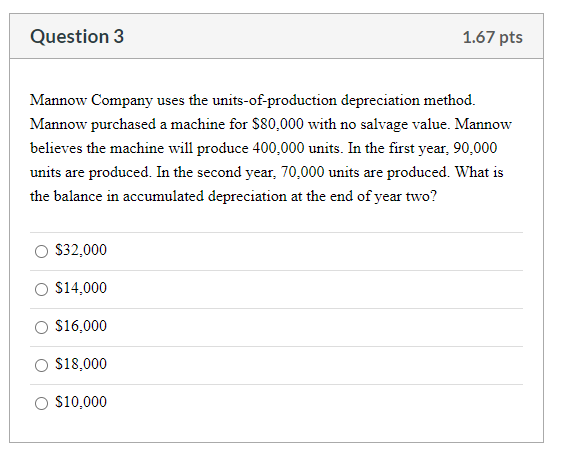Image resolution: width=563 pixels, height=458 pixels.
Task: Click the Question 3 heading
Action: (77, 37)
